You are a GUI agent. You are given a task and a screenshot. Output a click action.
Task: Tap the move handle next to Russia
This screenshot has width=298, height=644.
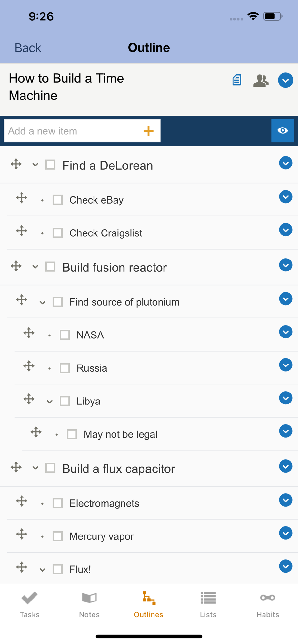(29, 366)
